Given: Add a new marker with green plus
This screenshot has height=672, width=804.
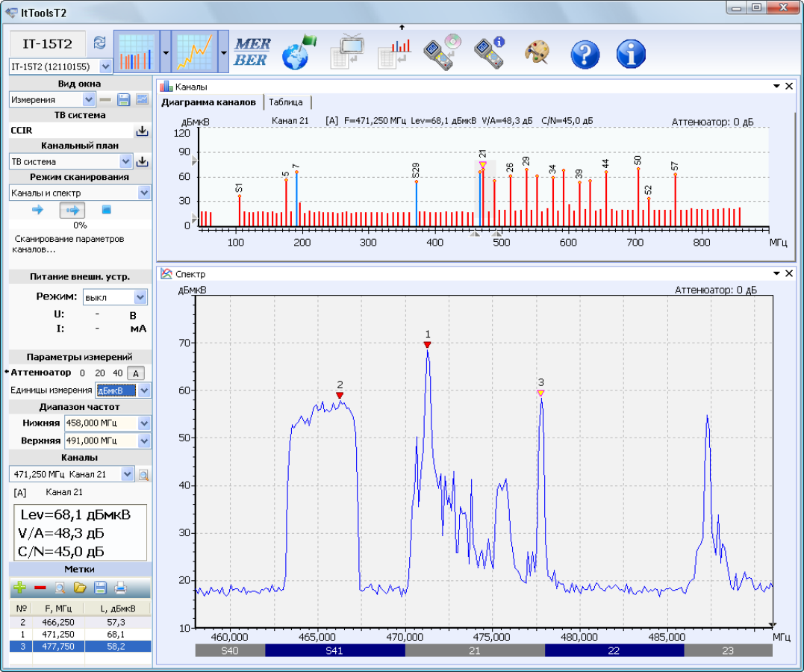Looking at the screenshot, I should [19, 588].
